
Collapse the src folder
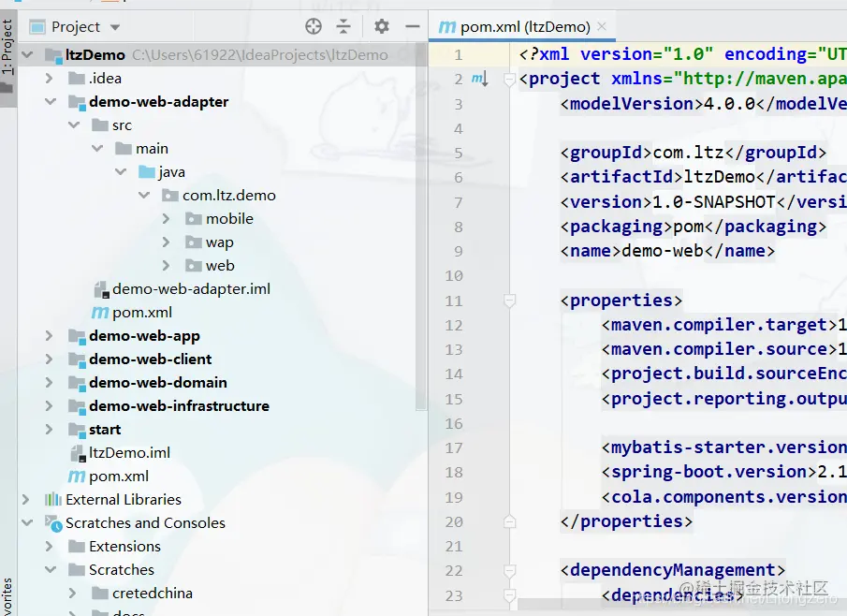point(74,125)
